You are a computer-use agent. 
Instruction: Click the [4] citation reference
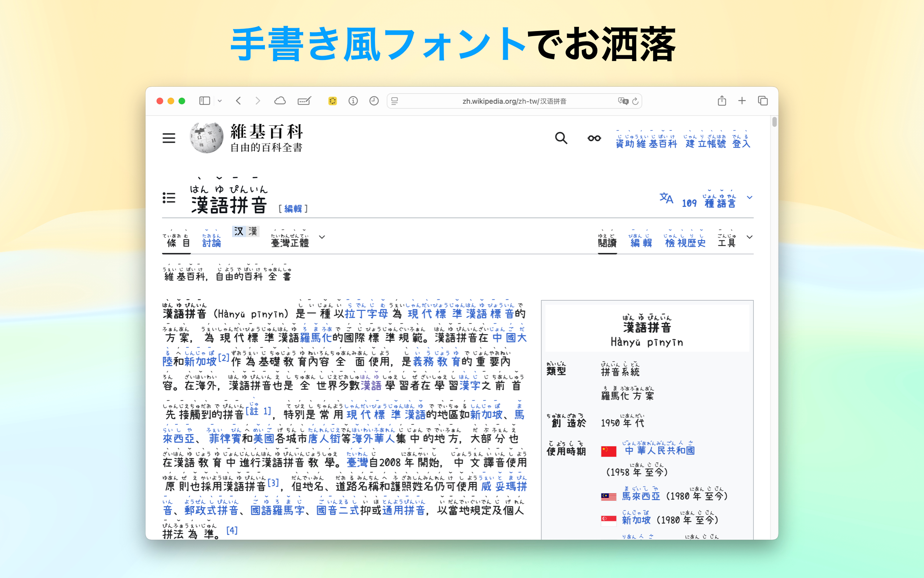[x=232, y=531]
